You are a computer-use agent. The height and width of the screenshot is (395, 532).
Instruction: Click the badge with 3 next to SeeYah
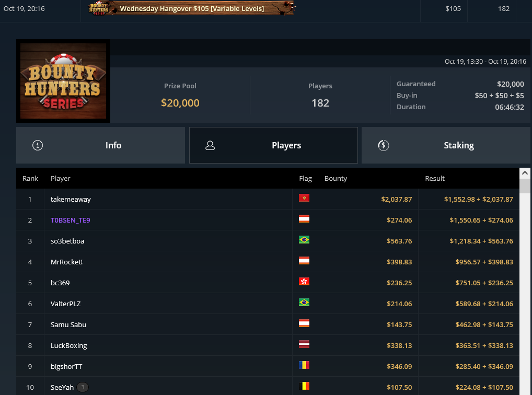click(83, 387)
